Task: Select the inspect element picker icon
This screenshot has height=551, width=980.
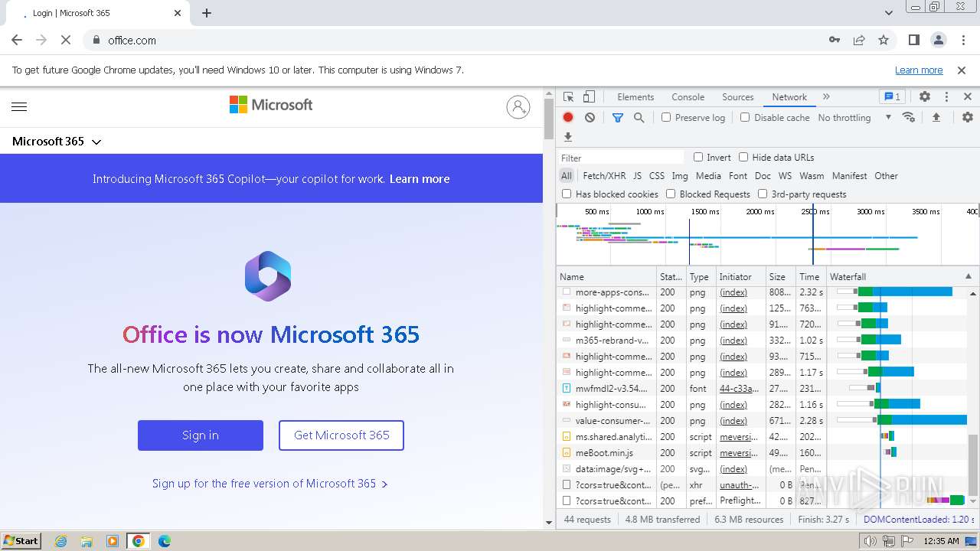Action: [568, 97]
